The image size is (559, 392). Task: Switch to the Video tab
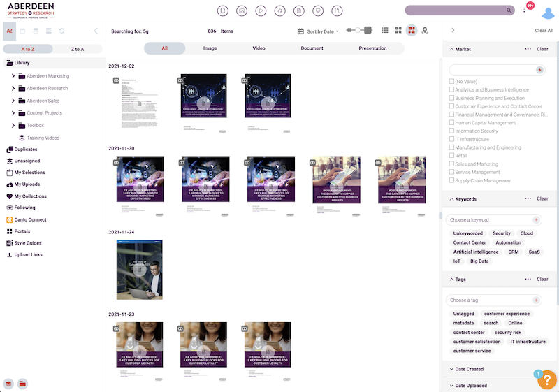tap(259, 48)
